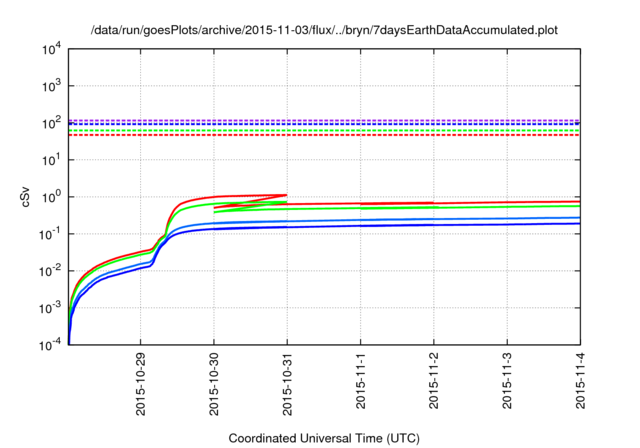Click the 10^0 y-axis tick label
Image resolution: width=640 pixels, height=448 pixels.
tap(51, 196)
